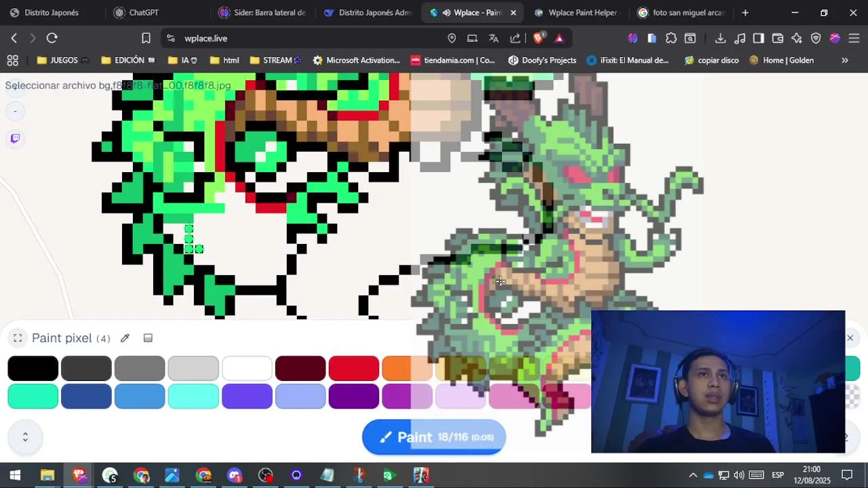868x488 pixels.
Task: Switch to Sider: Barra lateral tab
Action: coord(261,13)
